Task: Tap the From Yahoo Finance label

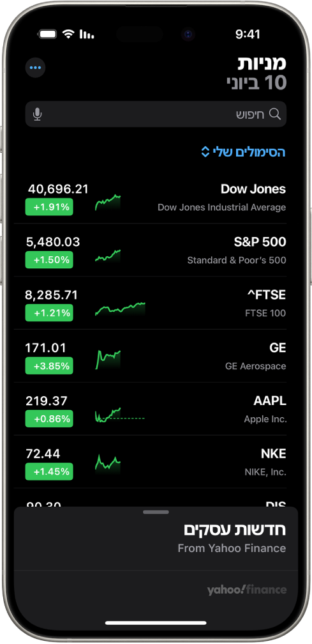Action: 232,548
